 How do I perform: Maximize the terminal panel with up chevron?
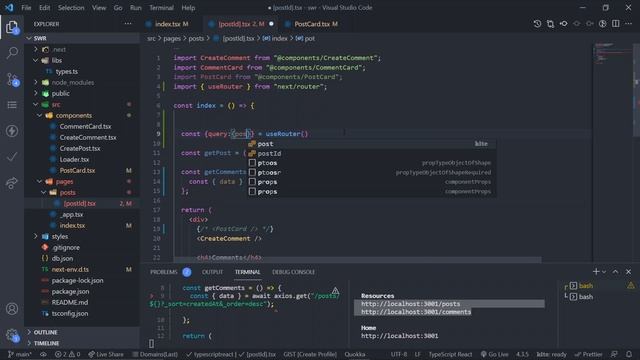(615, 271)
